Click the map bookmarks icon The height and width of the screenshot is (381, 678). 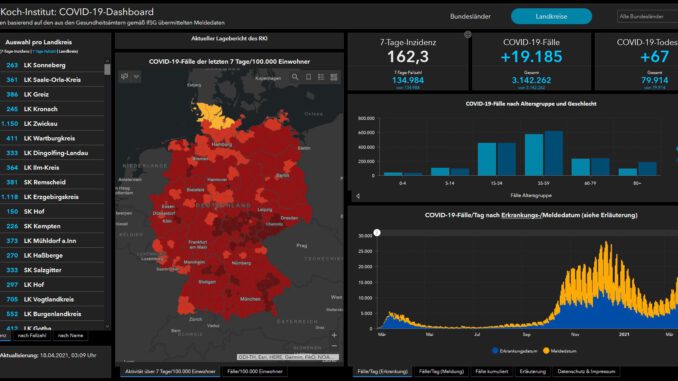pyautogui.click(x=308, y=77)
